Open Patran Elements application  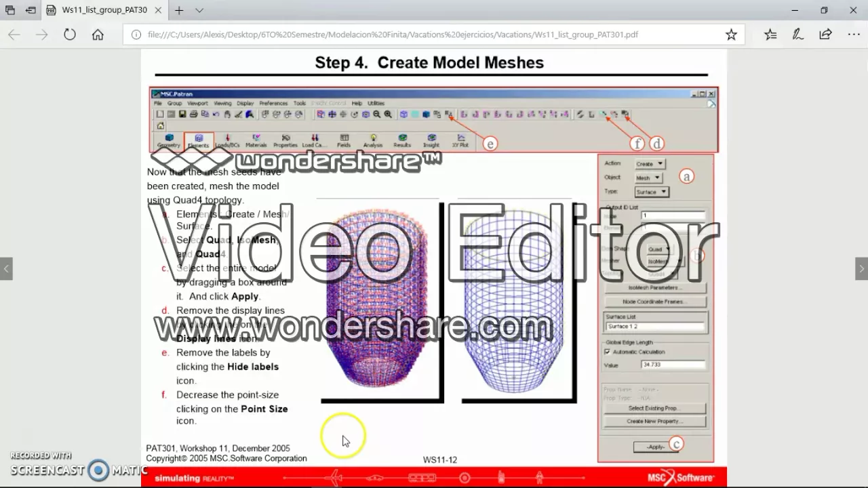pos(199,141)
